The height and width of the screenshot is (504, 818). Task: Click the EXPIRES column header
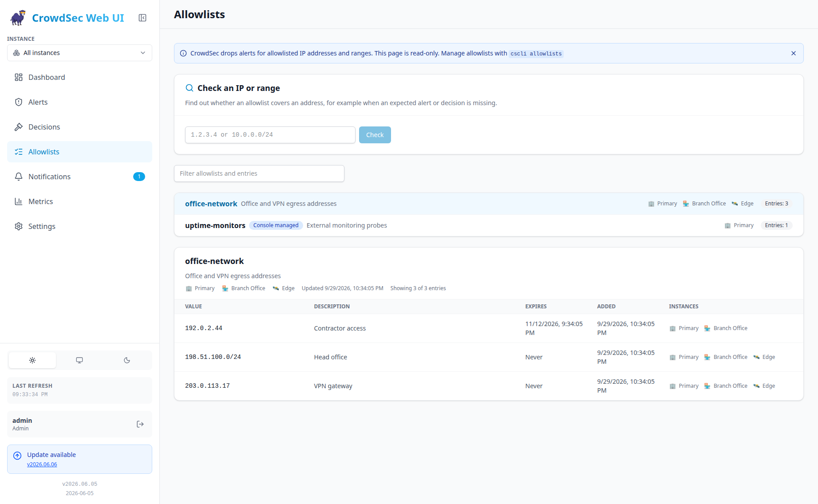pyautogui.click(x=536, y=307)
